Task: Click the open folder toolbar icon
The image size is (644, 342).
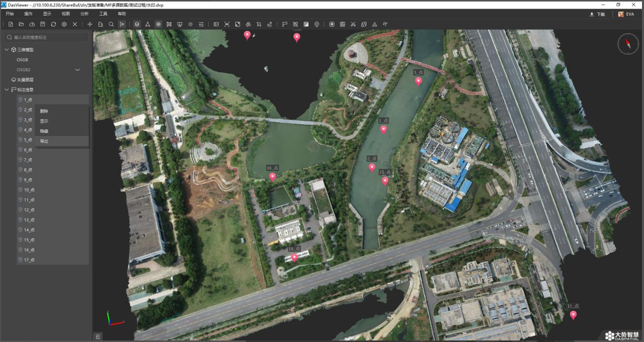Action: (x=21, y=24)
